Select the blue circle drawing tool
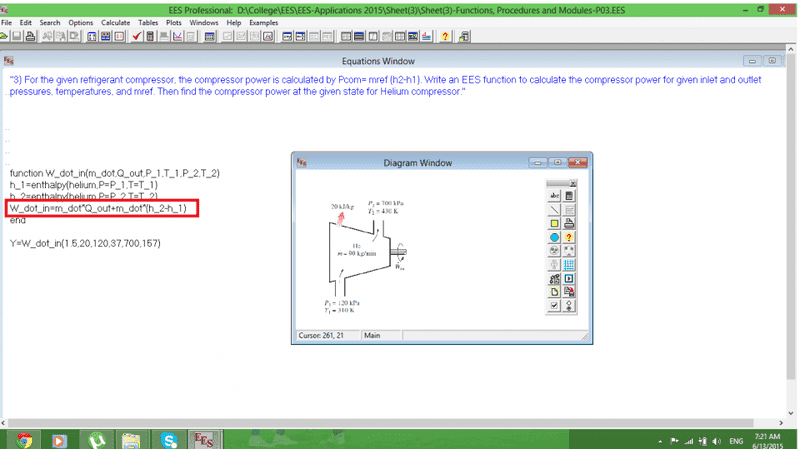This screenshot has width=800, height=449. pos(553,238)
